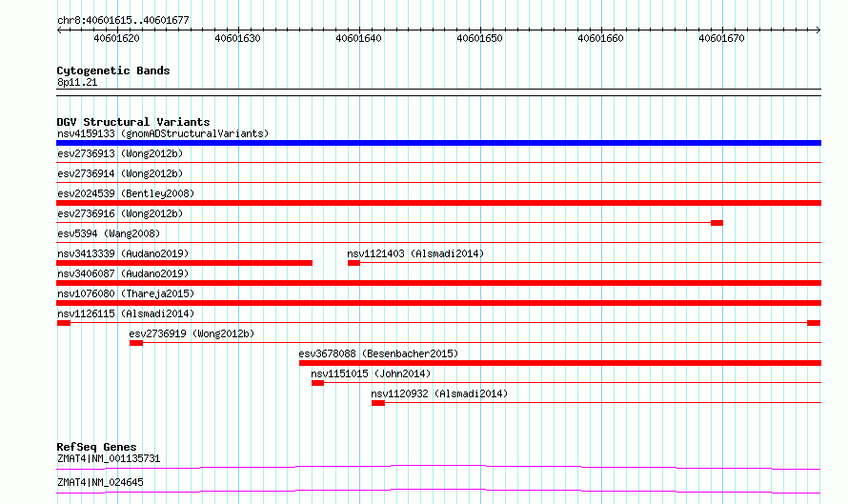Click variant label esv2024539 (Bentley2008)

(126, 193)
